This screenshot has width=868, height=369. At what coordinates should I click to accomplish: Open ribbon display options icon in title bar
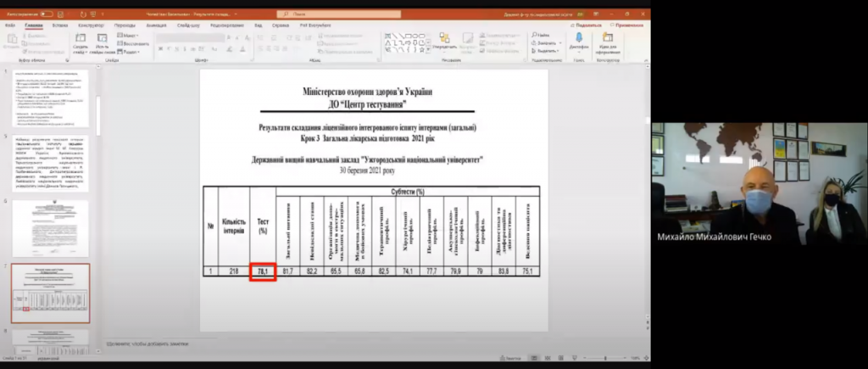tap(596, 14)
